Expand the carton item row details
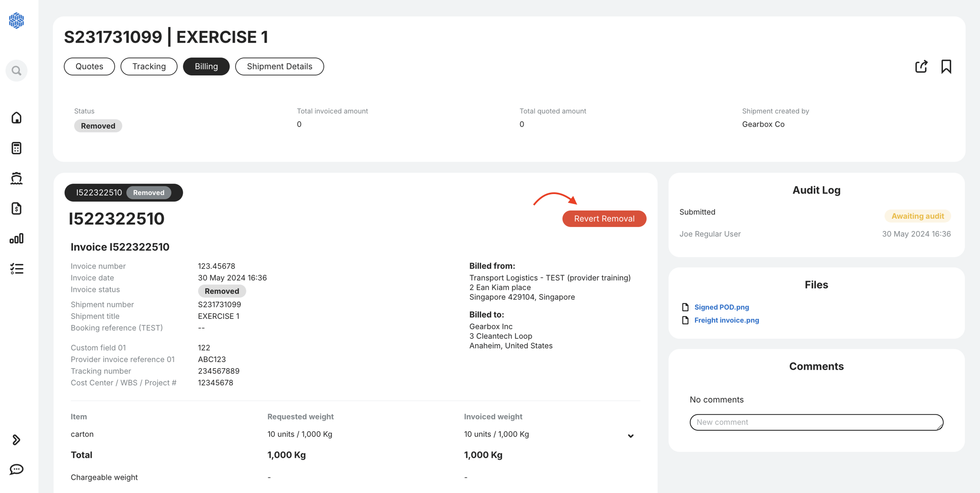The image size is (980, 493). (x=631, y=436)
